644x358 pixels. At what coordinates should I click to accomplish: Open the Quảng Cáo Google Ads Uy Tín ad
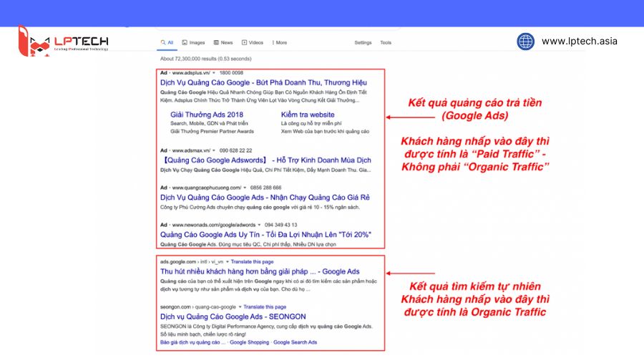coord(265,234)
